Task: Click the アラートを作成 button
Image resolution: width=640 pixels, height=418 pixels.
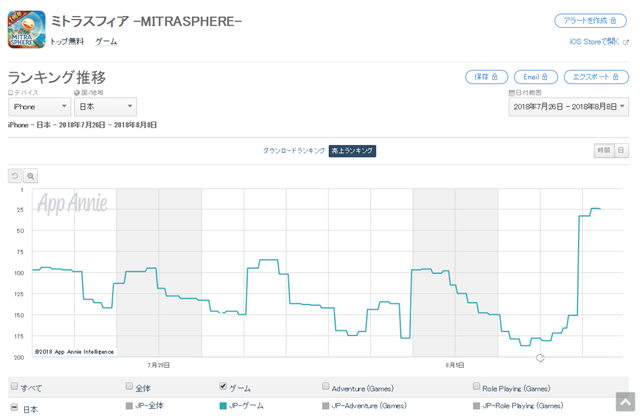Action: [590, 20]
